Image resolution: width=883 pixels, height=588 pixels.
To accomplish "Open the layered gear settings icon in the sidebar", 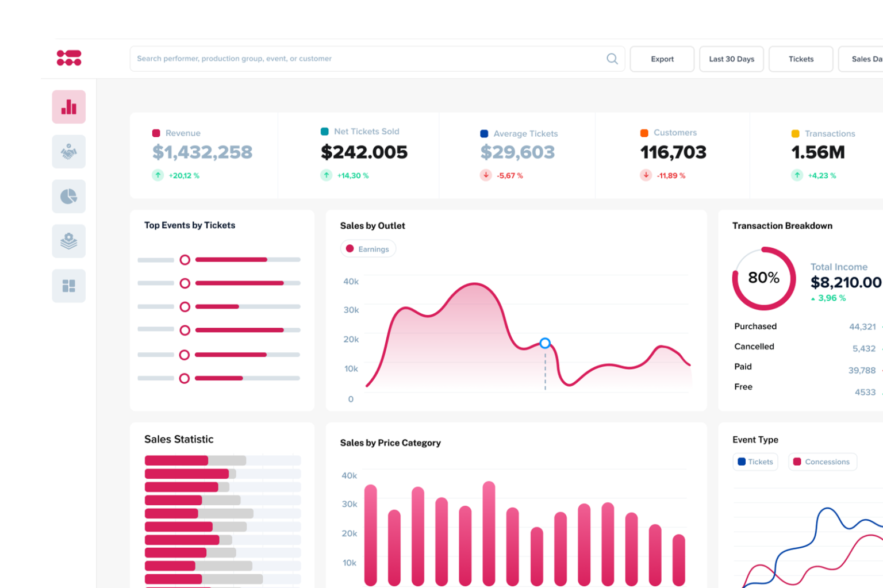I will click(x=68, y=241).
